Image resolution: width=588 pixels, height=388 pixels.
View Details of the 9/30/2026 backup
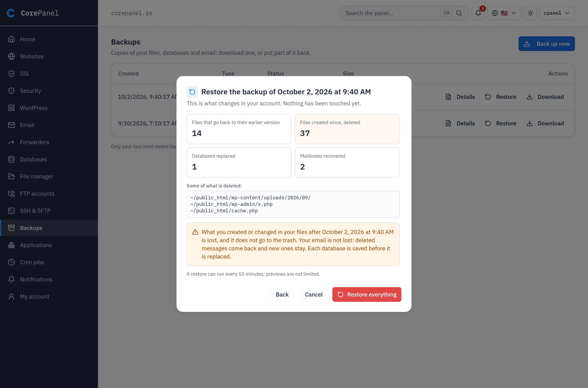point(460,124)
